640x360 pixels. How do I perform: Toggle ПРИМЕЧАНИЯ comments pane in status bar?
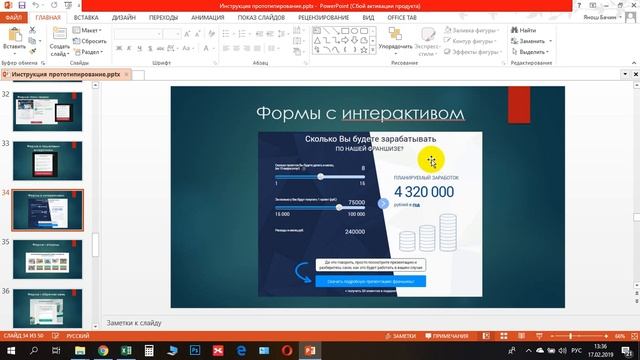coord(447,336)
